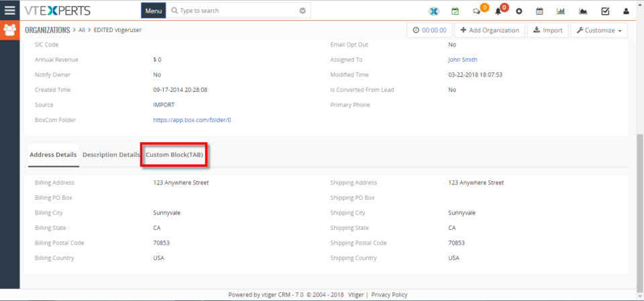644x301 pixels.
Task: Click the Billing Address value 123 Anywhere Street
Action: pyautogui.click(x=180, y=183)
